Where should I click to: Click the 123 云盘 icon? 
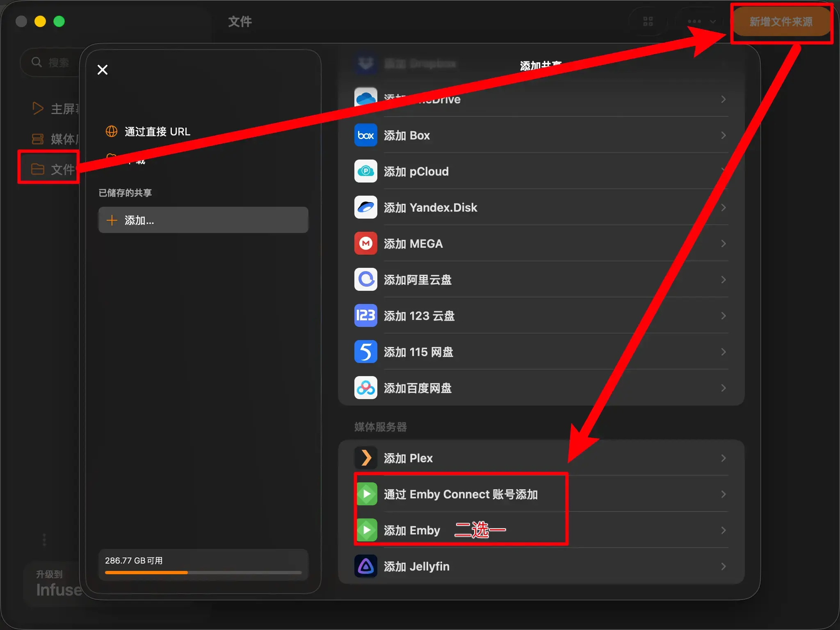365,316
